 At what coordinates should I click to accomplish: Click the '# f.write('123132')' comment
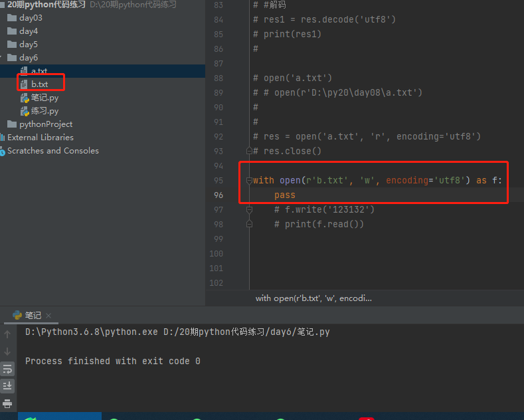pos(324,209)
